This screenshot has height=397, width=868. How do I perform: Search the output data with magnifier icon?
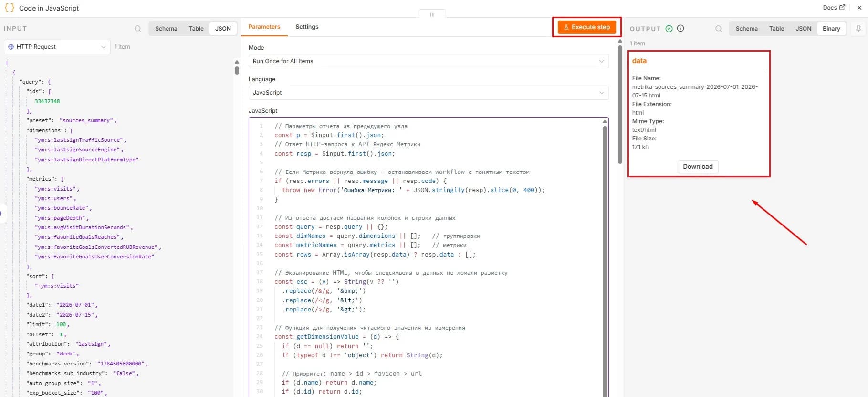coord(719,29)
